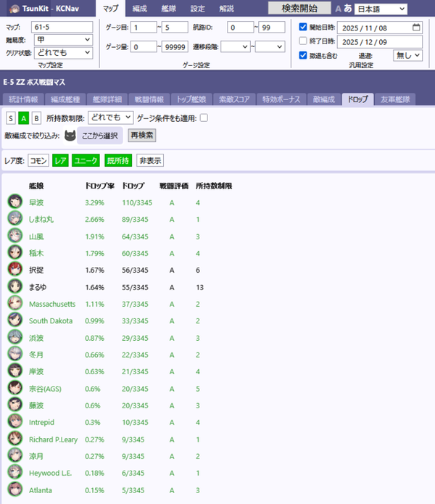
Task: Click the 再検索 button
Action: click(x=141, y=135)
